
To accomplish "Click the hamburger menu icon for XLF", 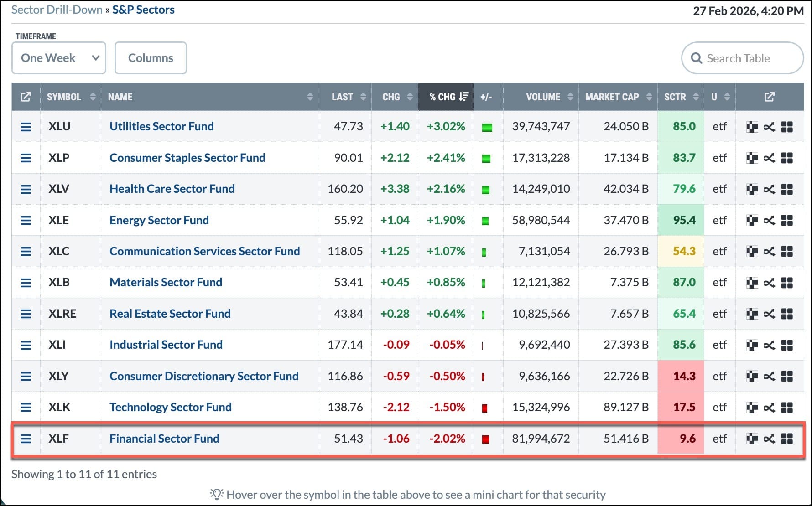I will click(x=26, y=439).
